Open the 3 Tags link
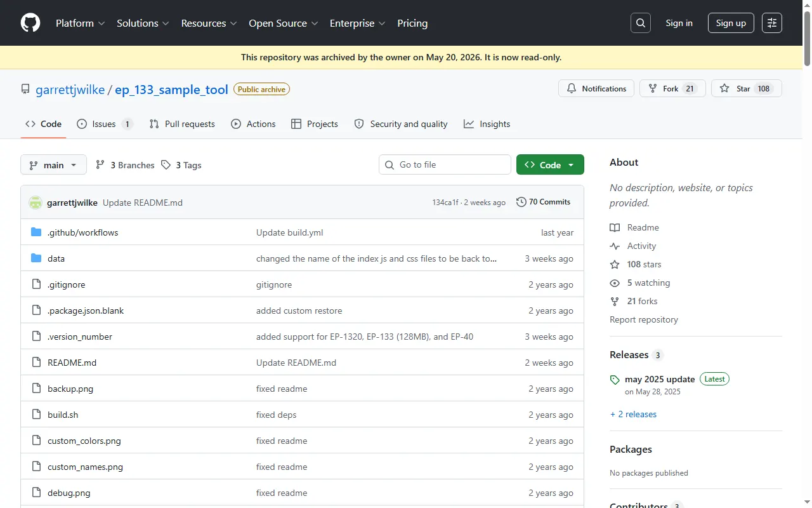The height and width of the screenshot is (508, 812). tap(181, 165)
